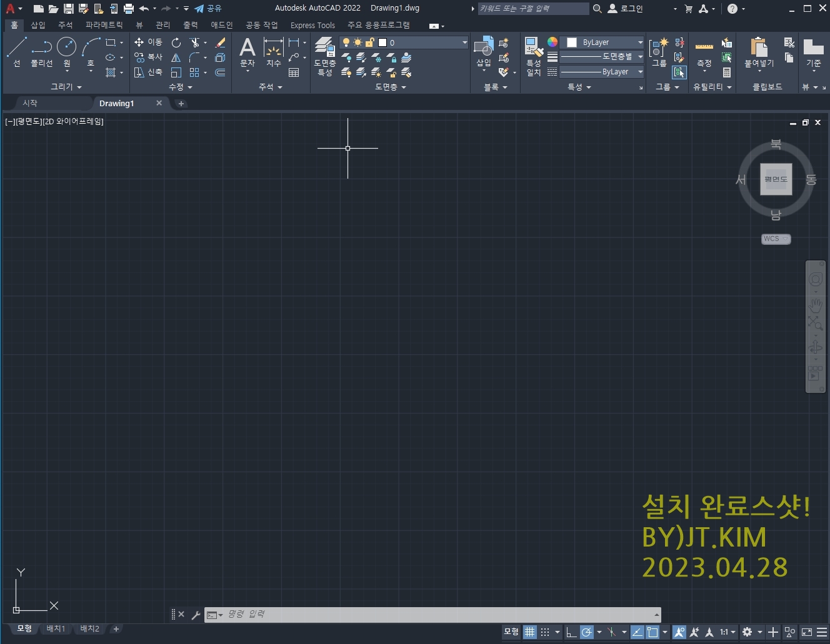Select the Text (문자) tool

pos(247,52)
